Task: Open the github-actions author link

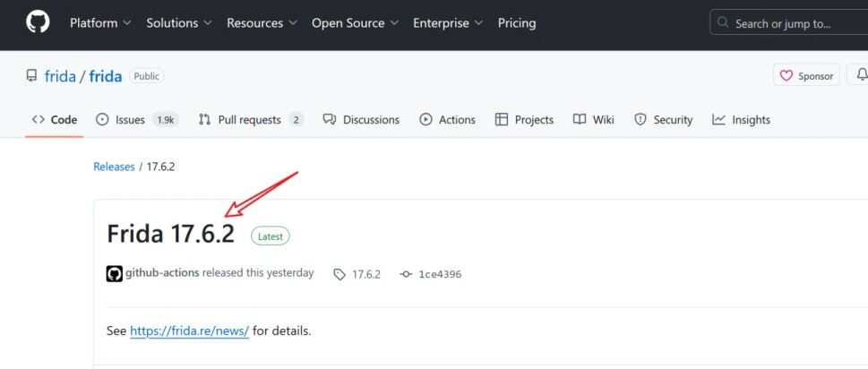Action: pos(162,273)
